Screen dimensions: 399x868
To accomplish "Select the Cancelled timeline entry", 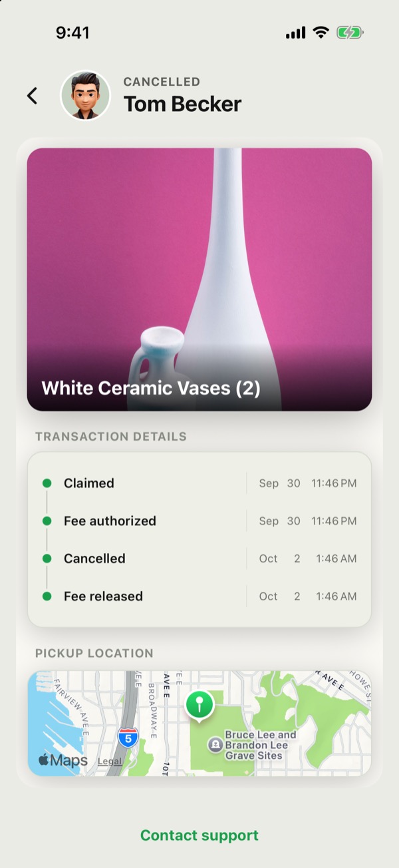I will 199,558.
